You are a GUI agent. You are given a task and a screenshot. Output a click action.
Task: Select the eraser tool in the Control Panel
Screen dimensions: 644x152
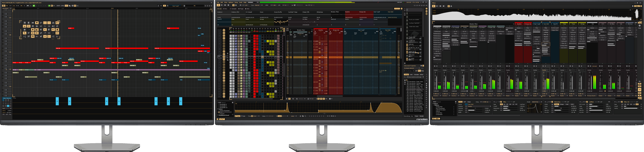pyautogui.click(x=41, y=36)
